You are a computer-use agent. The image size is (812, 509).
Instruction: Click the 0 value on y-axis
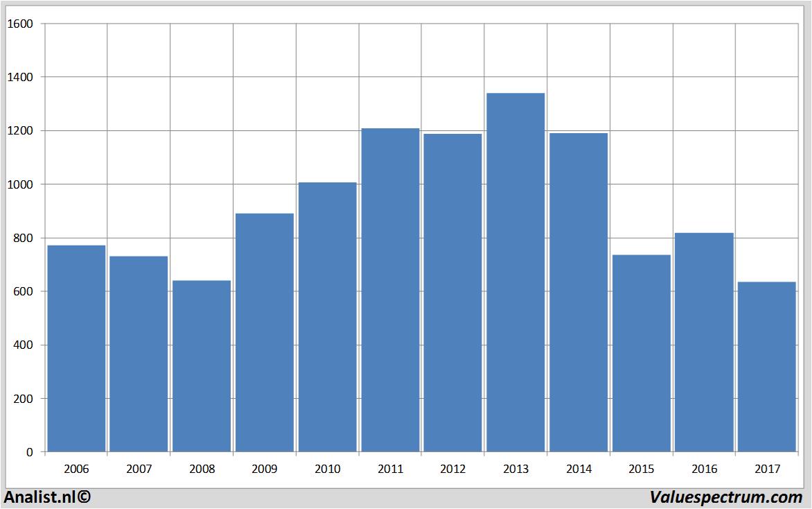pos(29,452)
